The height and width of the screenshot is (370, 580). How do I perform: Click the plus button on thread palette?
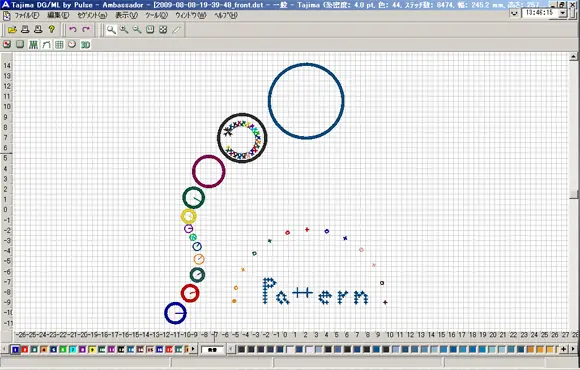pyautogui.click(x=564, y=349)
